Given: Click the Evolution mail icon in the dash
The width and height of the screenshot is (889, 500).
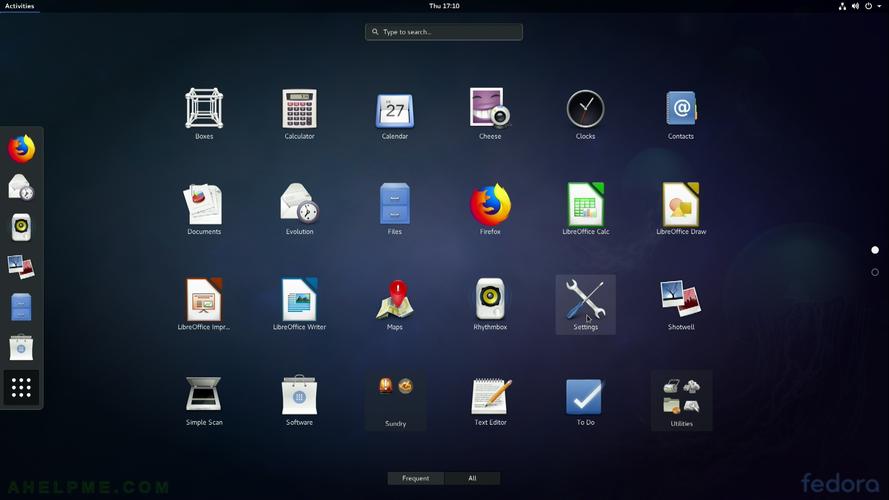Looking at the screenshot, I should tap(22, 188).
